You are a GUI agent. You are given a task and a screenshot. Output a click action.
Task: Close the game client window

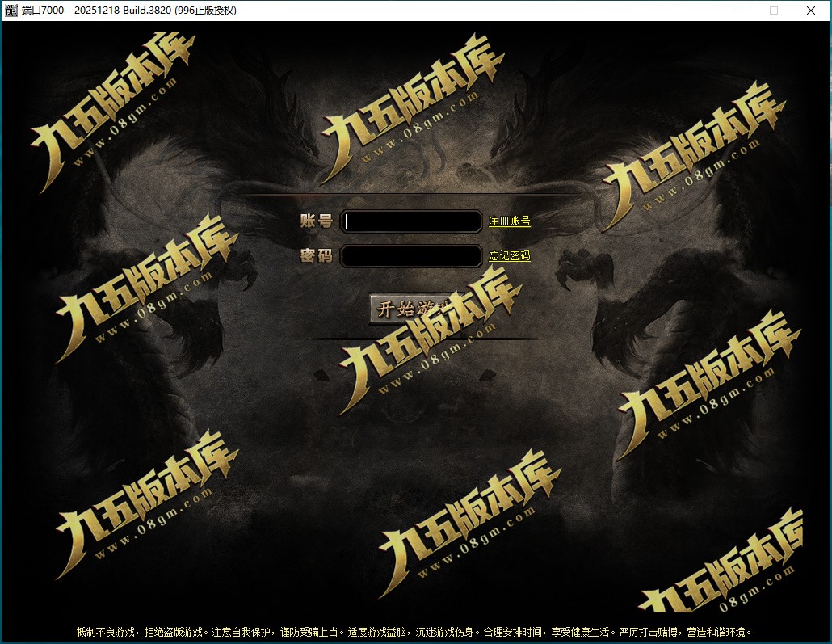811,11
